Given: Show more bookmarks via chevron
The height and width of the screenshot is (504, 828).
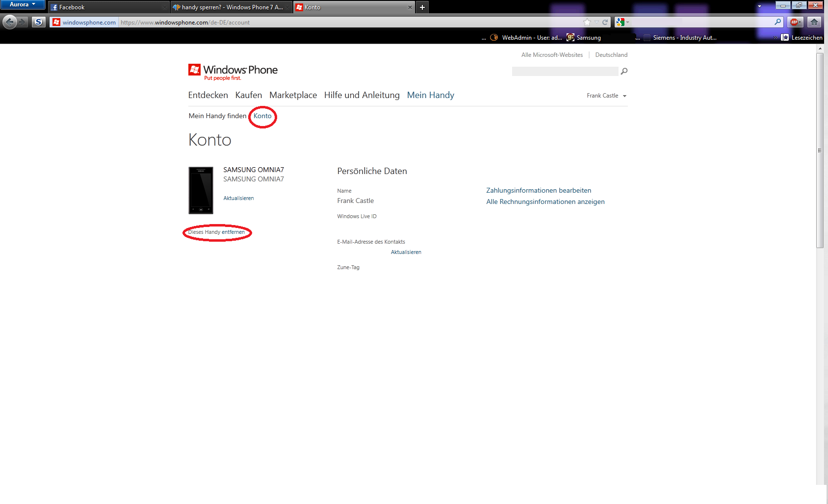Looking at the screenshot, I should pos(776,37).
